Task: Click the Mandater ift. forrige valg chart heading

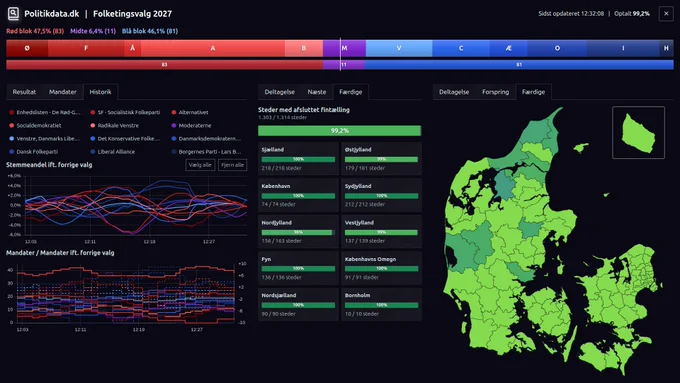Action: [60, 253]
